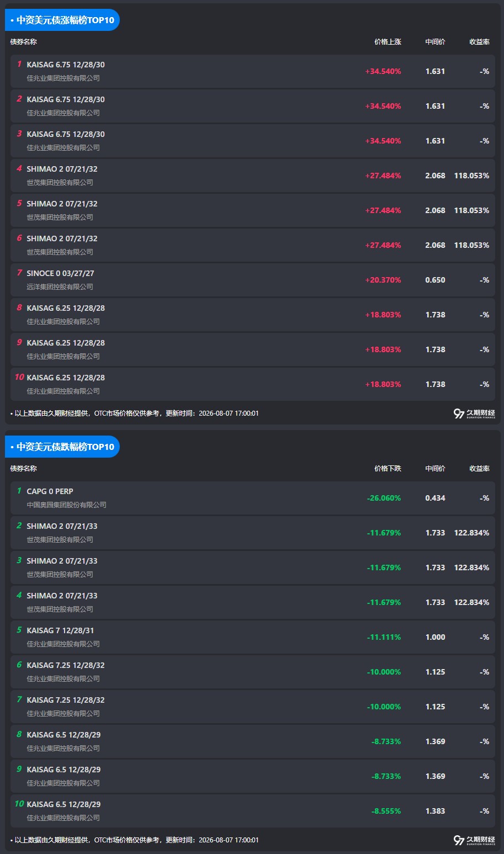Click 1.738 mid price in gainers rank 9 row
The image size is (504, 854).
(435, 349)
